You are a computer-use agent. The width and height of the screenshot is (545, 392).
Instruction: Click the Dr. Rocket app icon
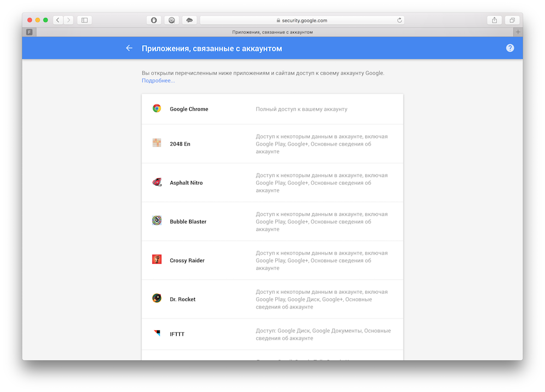(x=157, y=298)
